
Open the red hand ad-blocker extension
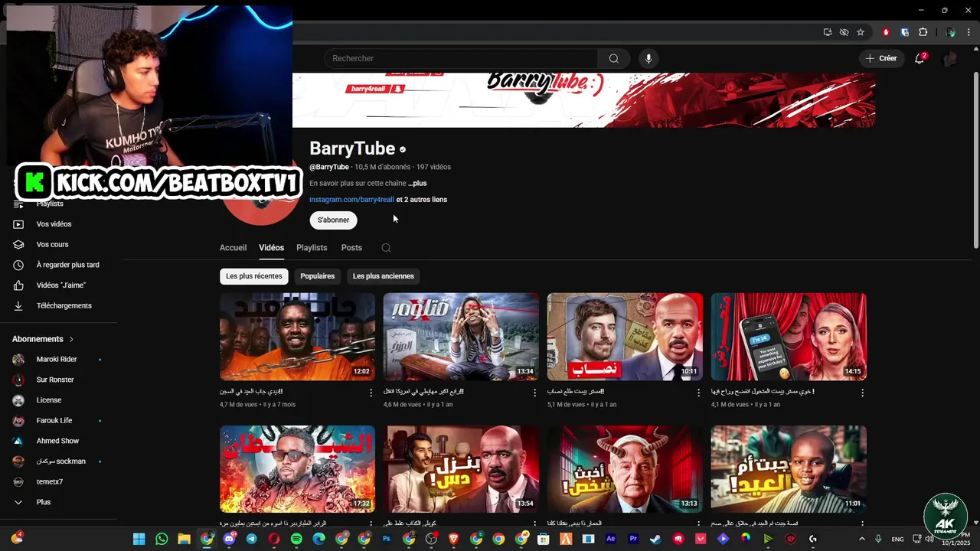point(886,32)
